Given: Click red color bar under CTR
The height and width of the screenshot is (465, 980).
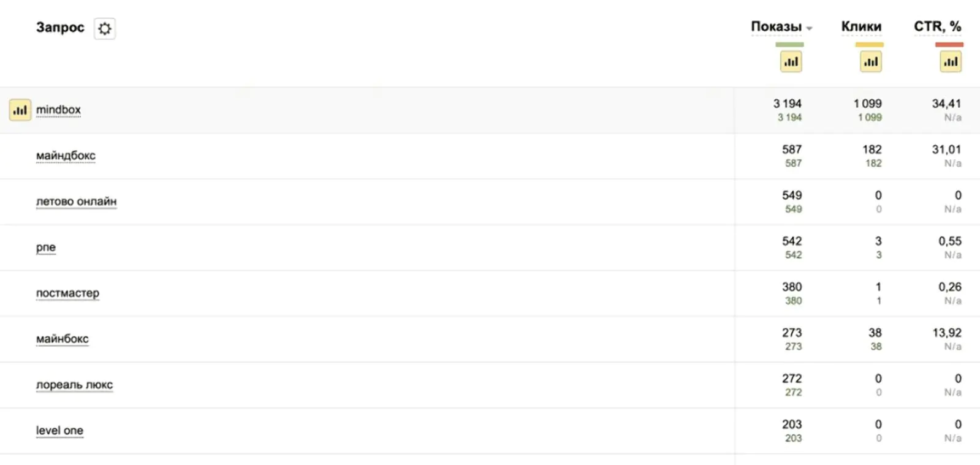Looking at the screenshot, I should click(949, 45).
